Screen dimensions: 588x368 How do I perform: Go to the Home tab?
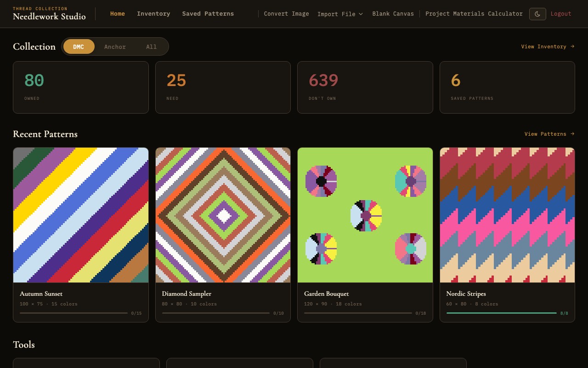(x=118, y=14)
